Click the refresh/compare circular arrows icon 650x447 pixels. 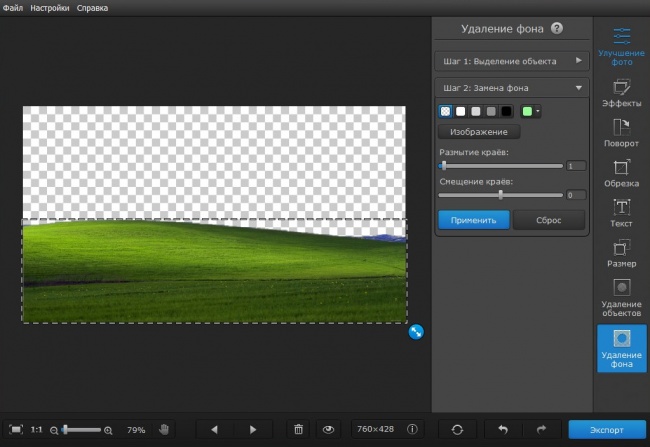pyautogui.click(x=457, y=430)
